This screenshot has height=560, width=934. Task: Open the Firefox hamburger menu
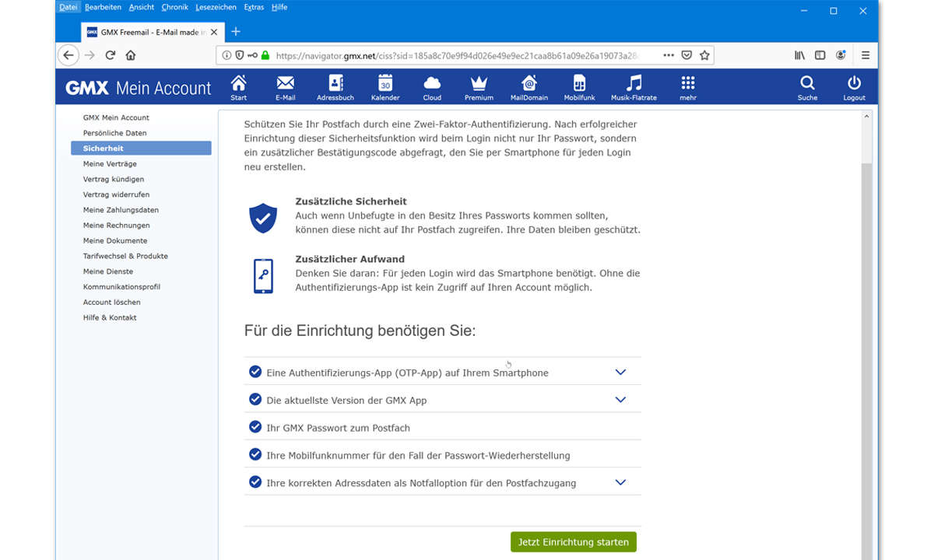tap(866, 55)
